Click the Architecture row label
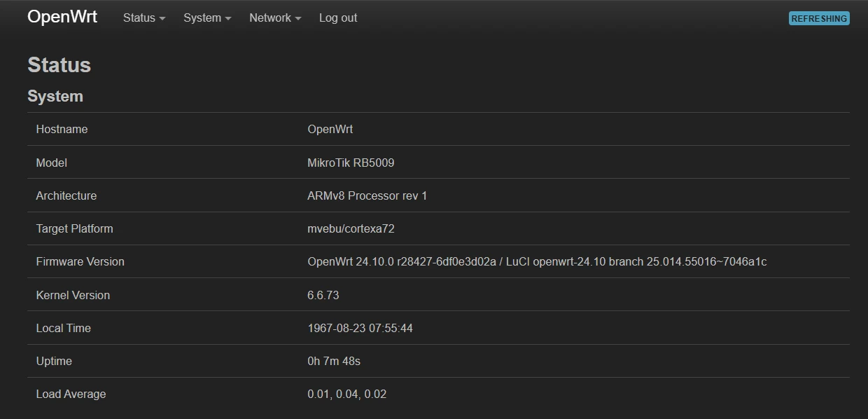The width and height of the screenshot is (868, 419). click(x=66, y=195)
